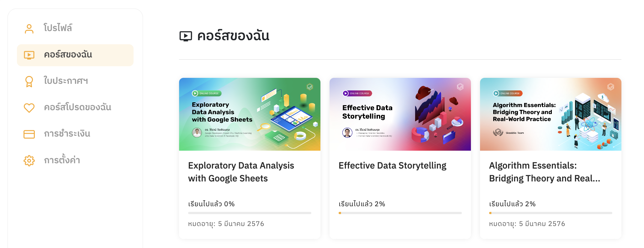
Task: Open Exploratory Data Analysis with Google Sheets title
Action: point(241,172)
